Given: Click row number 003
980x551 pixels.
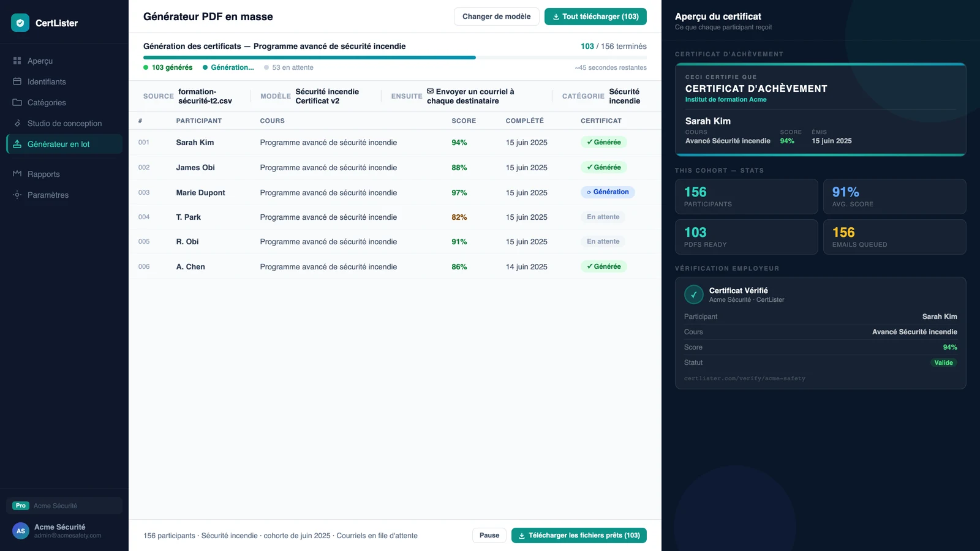Looking at the screenshot, I should pos(144,192).
